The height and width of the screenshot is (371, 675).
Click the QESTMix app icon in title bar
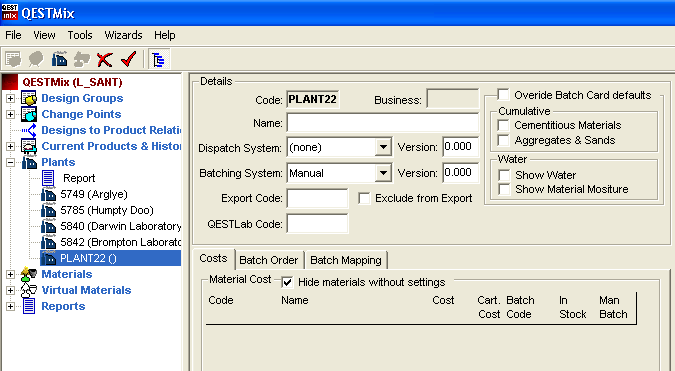(9, 12)
